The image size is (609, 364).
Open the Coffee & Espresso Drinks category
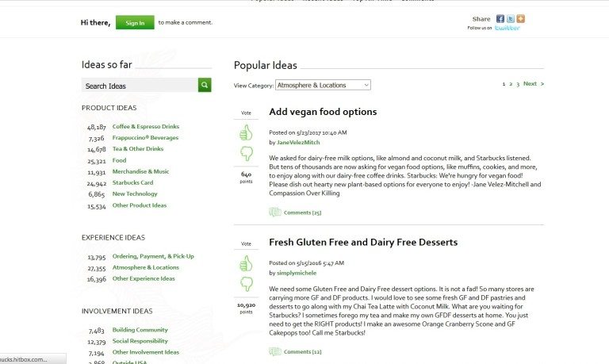click(x=146, y=126)
